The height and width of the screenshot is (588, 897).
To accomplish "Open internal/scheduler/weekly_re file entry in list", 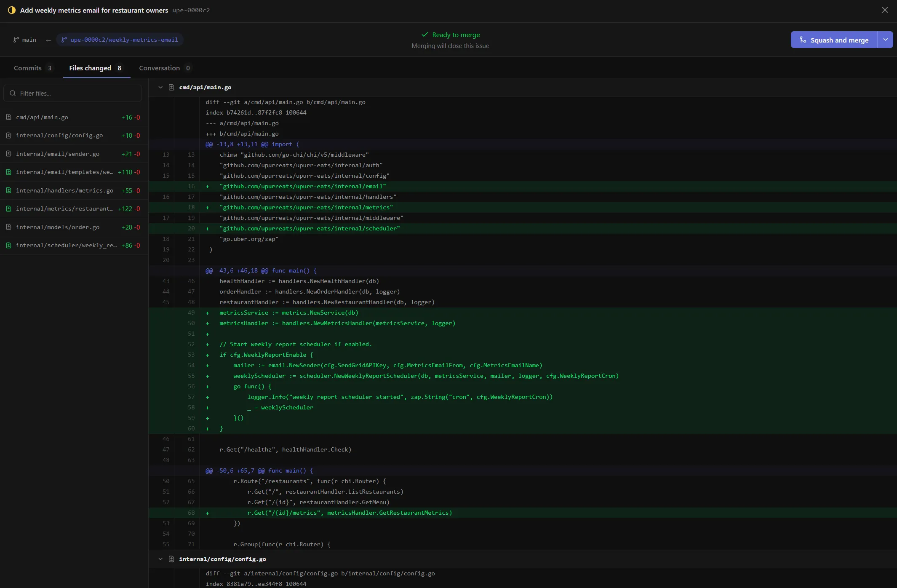I will (x=74, y=245).
